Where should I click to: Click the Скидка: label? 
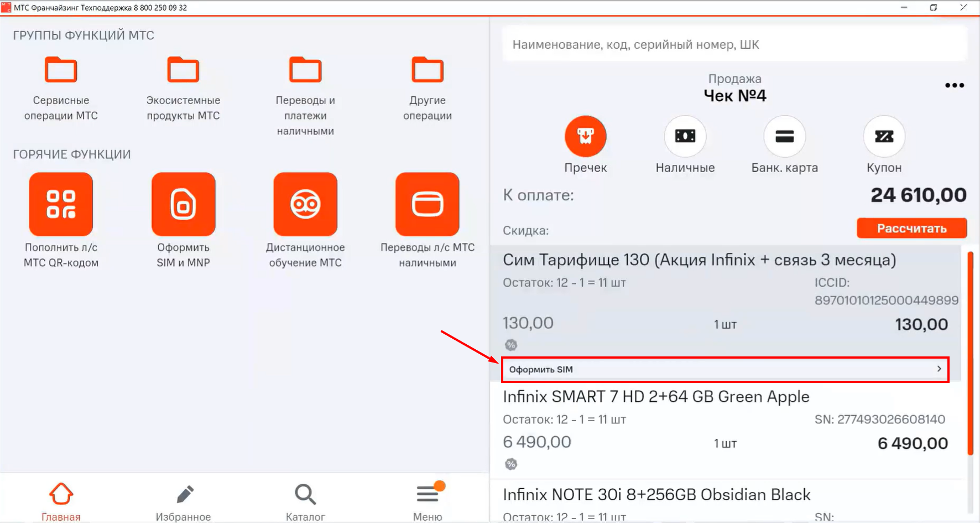(526, 231)
